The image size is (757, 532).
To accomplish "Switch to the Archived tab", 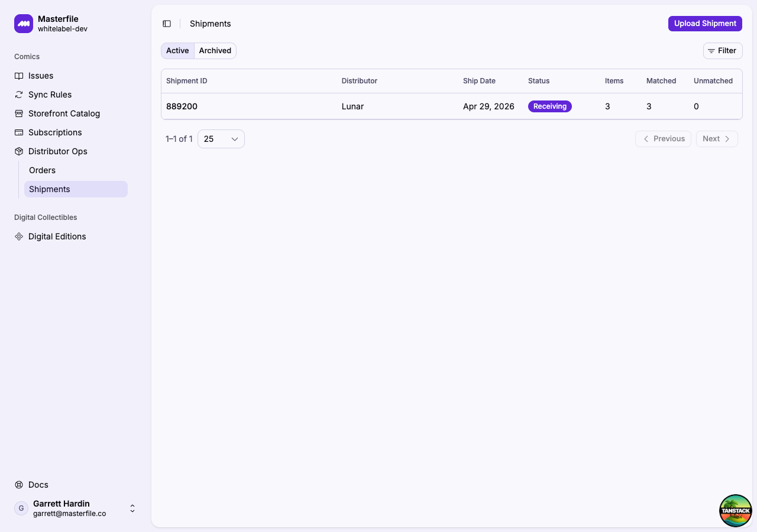I will click(x=215, y=51).
